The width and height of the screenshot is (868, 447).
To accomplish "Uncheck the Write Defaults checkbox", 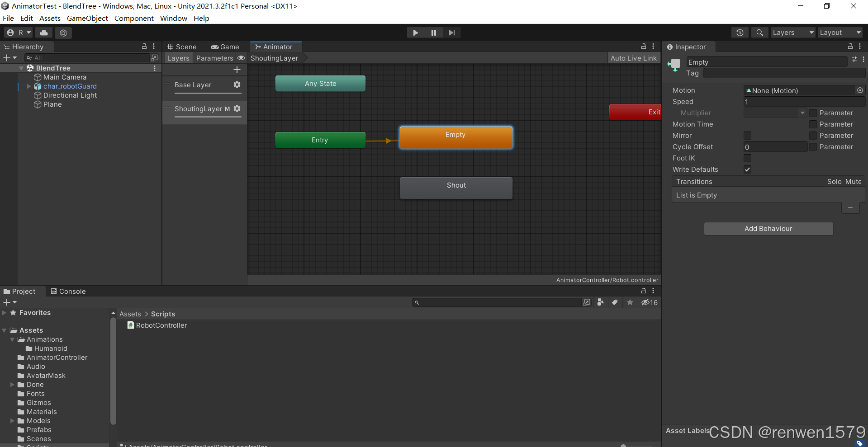I will point(747,169).
